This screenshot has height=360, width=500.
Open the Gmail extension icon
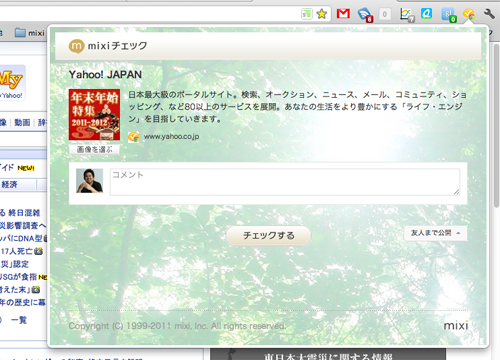tap(343, 14)
